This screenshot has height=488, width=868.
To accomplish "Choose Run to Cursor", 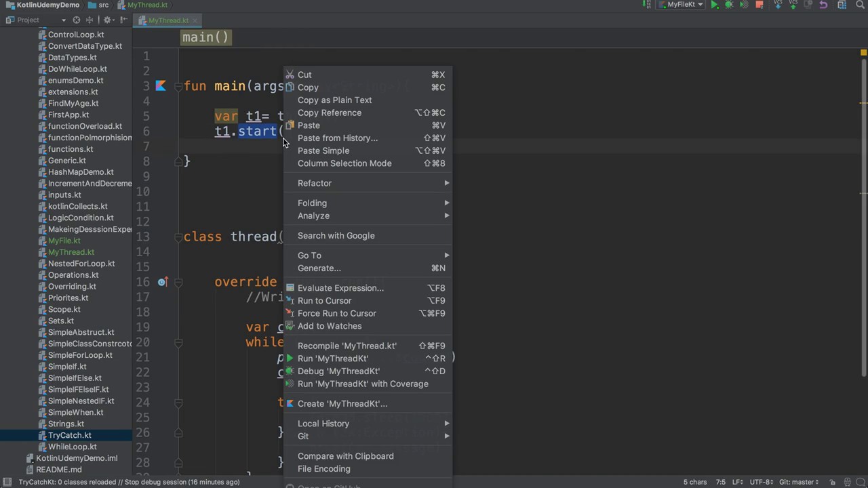I will pos(367,301).
